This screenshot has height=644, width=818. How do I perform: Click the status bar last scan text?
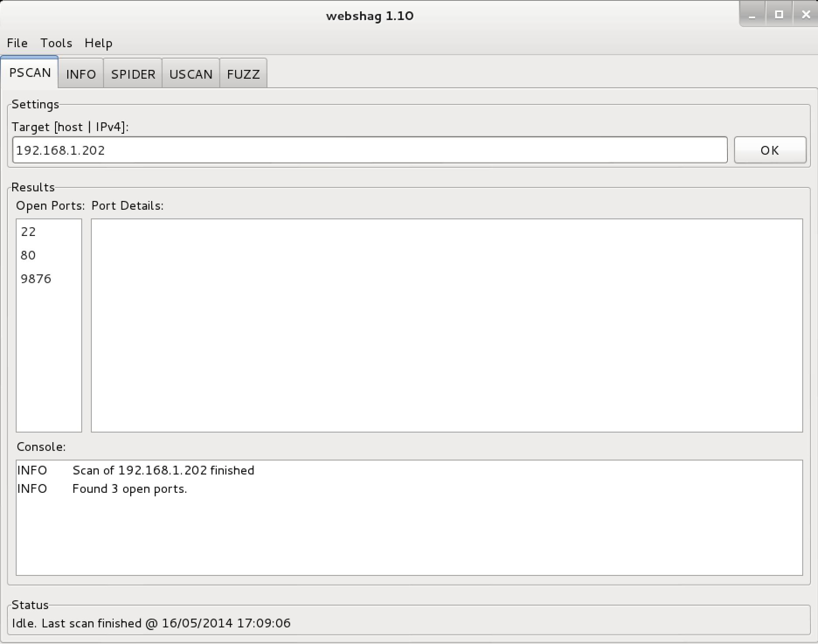(151, 623)
